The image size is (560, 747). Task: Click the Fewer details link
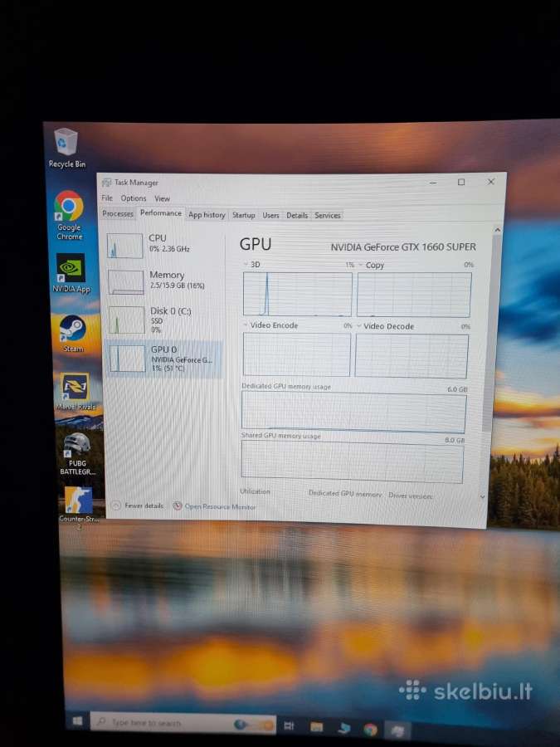point(144,505)
